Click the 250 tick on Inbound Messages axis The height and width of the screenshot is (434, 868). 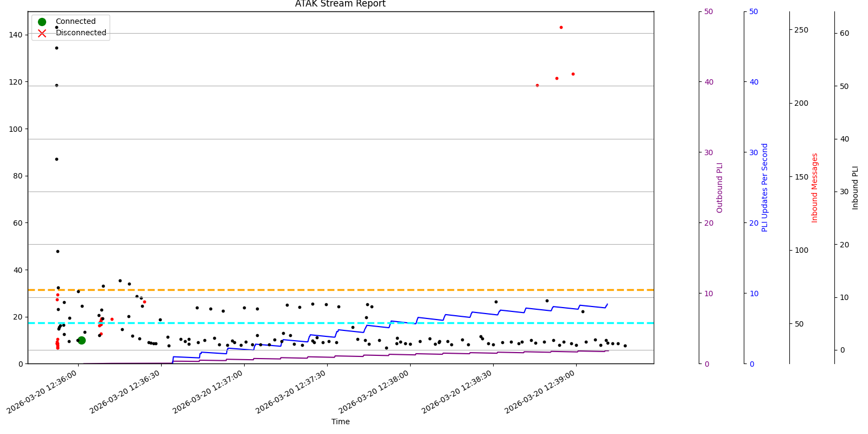point(801,30)
